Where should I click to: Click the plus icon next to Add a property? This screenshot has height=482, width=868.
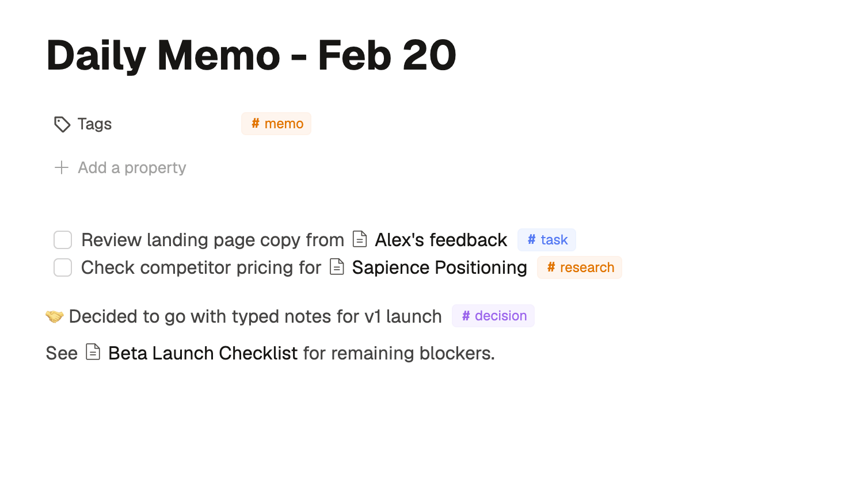click(61, 167)
